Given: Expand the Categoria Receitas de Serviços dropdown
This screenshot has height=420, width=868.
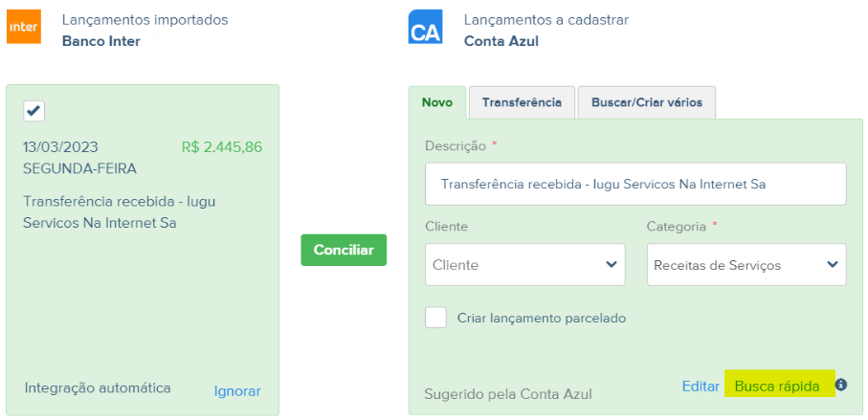Looking at the screenshot, I should pyautogui.click(x=746, y=264).
